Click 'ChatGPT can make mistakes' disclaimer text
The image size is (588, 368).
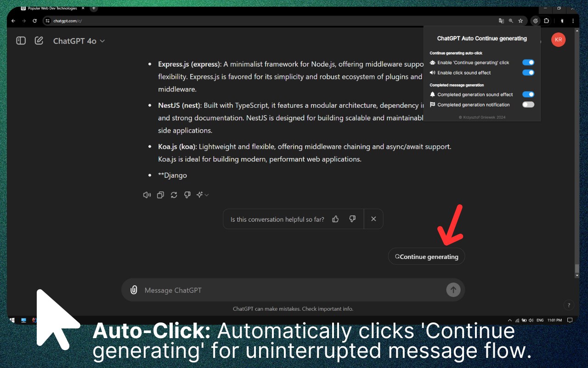(x=293, y=309)
